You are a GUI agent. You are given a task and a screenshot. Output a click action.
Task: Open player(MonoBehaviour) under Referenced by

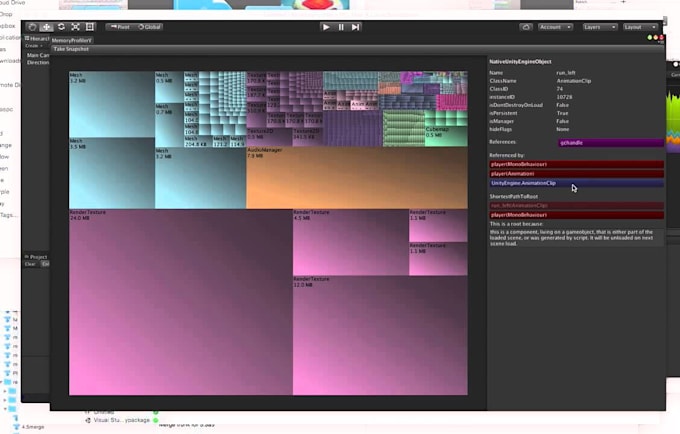click(576, 164)
